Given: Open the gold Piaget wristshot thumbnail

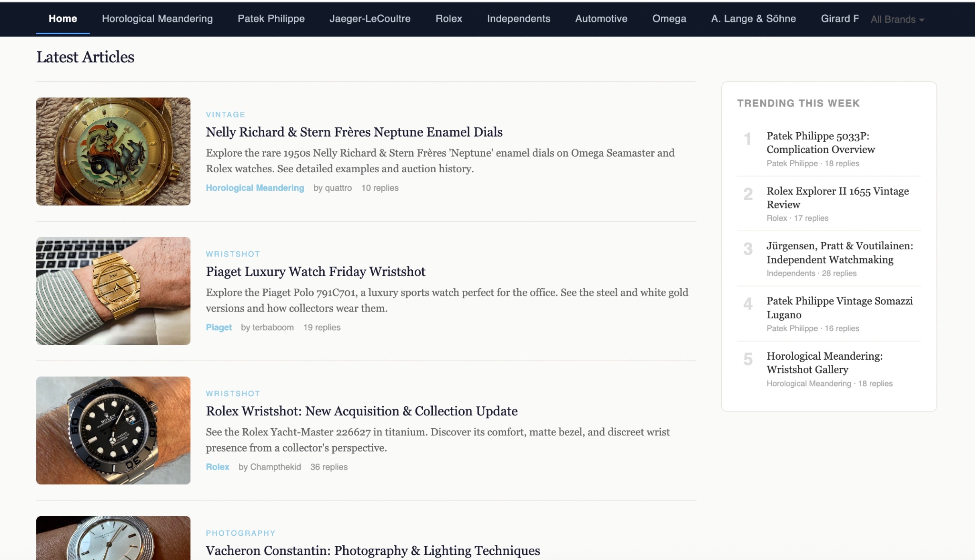Looking at the screenshot, I should click(113, 291).
